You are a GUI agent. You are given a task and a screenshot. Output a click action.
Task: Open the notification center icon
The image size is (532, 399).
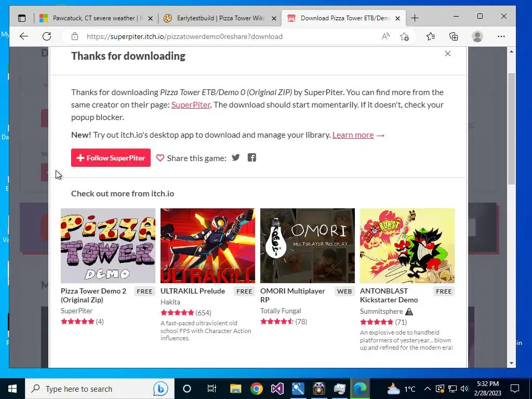pyautogui.click(x=515, y=389)
